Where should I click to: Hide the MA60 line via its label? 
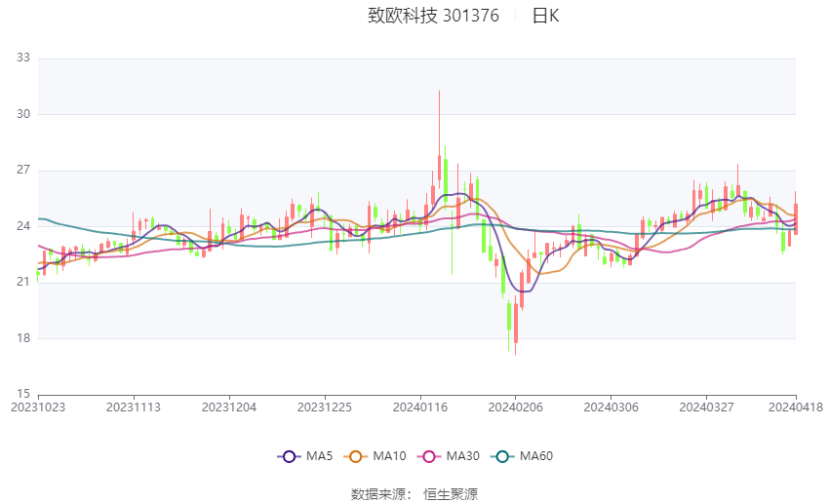tap(536, 456)
